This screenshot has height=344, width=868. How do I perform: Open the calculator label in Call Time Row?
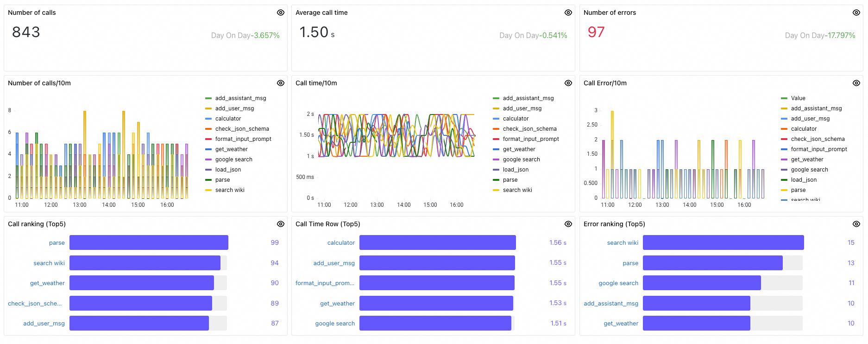341,242
